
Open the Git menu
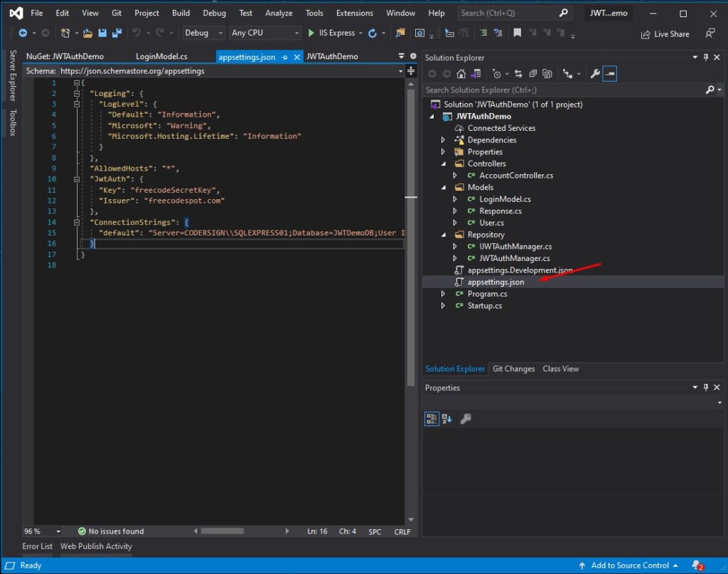117,13
